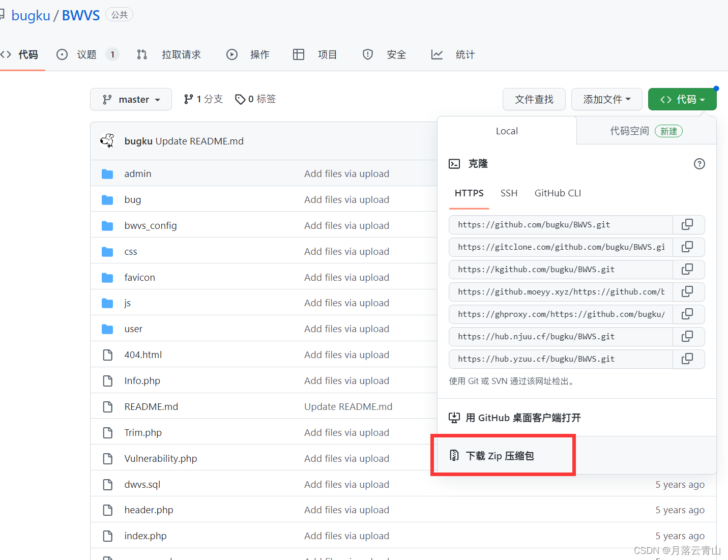Image resolution: width=728 pixels, height=560 pixels.
Task: Click the help question mark in the clone panel
Action: (x=699, y=164)
